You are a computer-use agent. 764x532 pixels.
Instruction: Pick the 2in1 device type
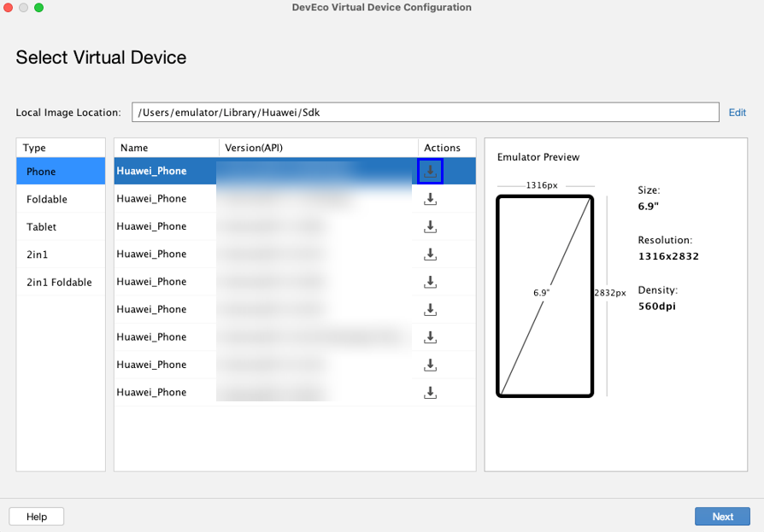pyautogui.click(x=61, y=254)
